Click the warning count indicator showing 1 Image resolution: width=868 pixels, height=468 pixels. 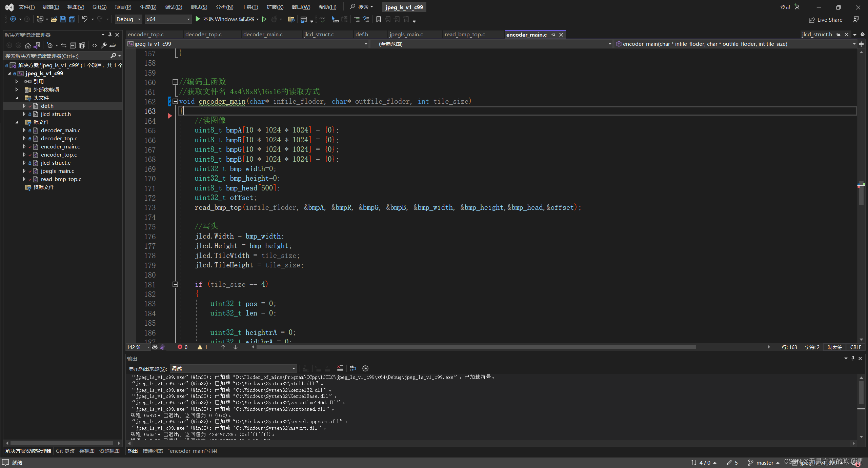click(x=202, y=347)
